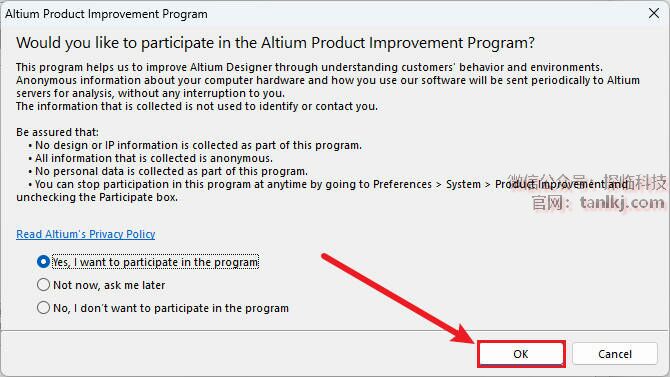Open the Read Altium's Privacy Policy link
670x377 pixels.
click(x=85, y=234)
